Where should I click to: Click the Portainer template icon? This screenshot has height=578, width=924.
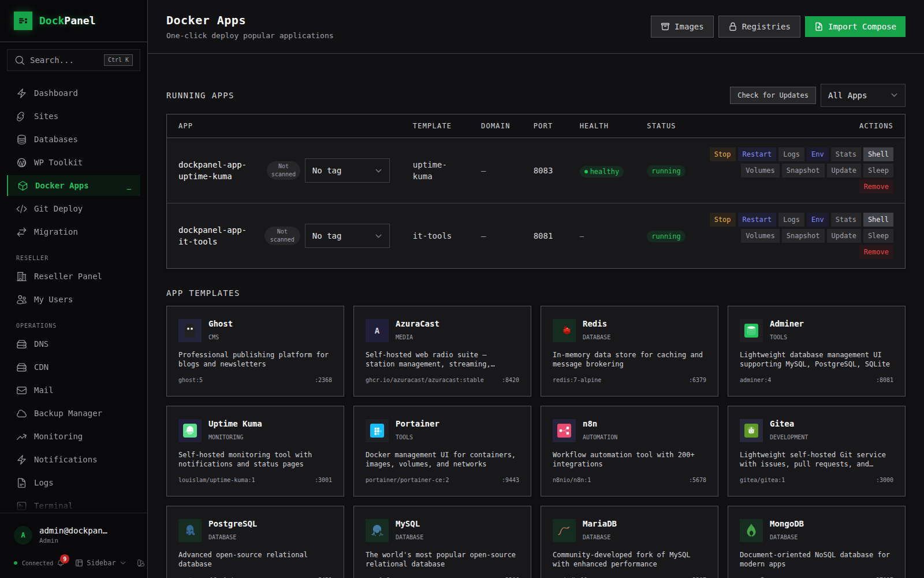377,431
